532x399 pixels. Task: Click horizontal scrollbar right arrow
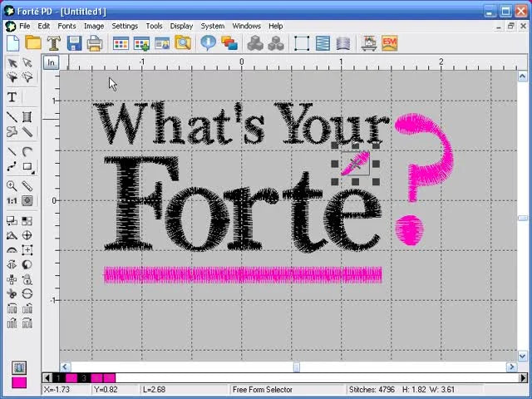511,367
